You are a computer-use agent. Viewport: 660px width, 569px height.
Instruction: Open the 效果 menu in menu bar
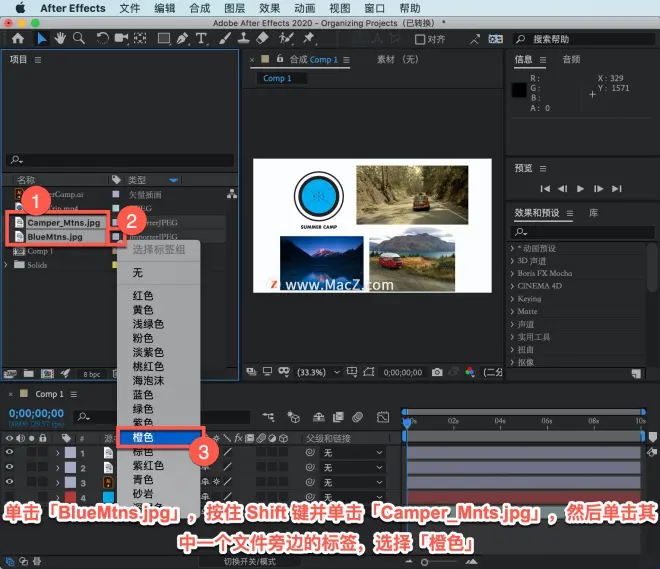[x=269, y=8]
